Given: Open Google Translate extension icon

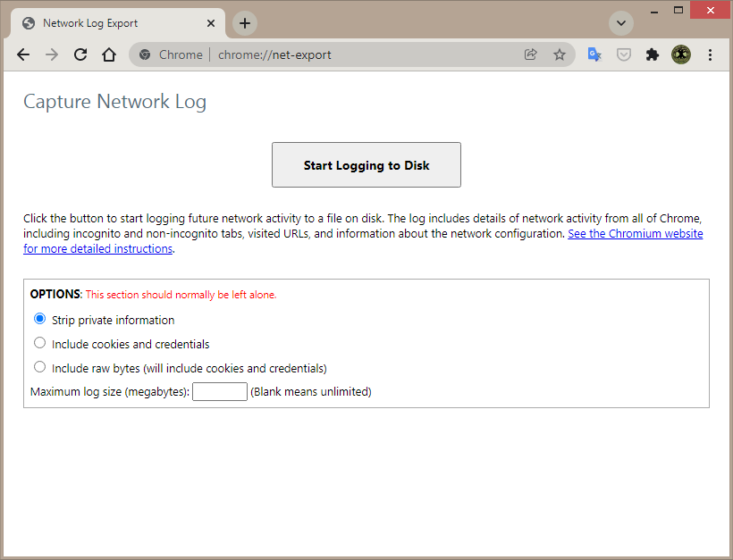Looking at the screenshot, I should click(x=594, y=54).
